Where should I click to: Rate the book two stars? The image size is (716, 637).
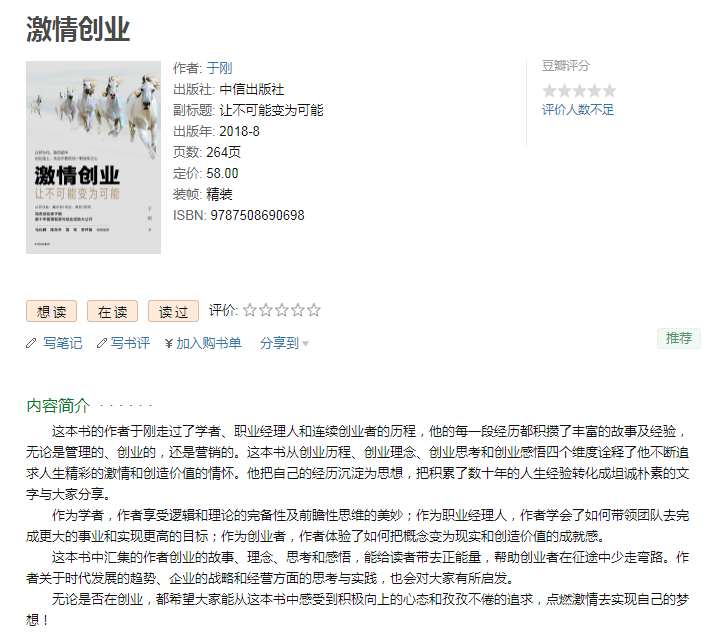266,311
